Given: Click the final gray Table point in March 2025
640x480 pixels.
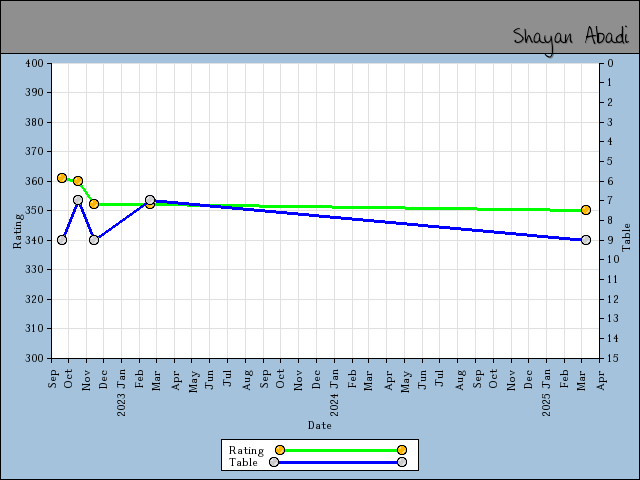Looking at the screenshot, I should coord(586,240).
